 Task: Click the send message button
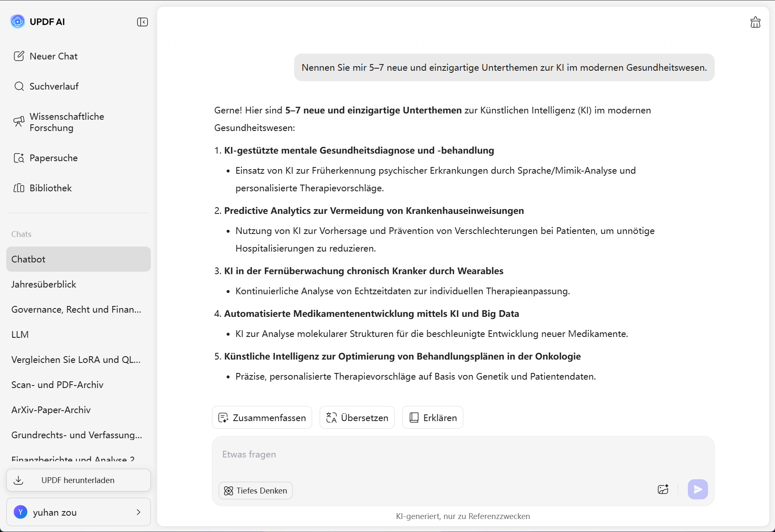click(x=698, y=489)
